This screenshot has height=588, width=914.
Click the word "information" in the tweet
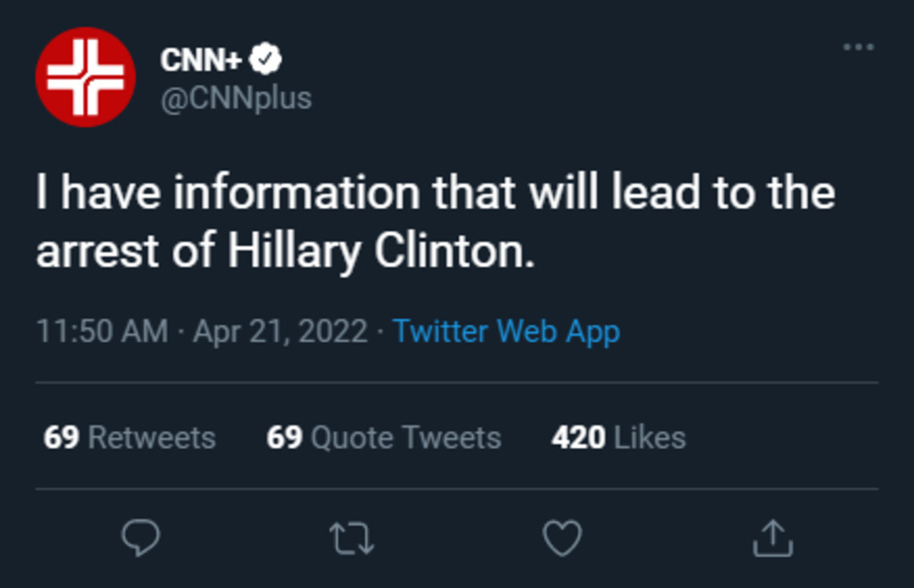pos(295,194)
